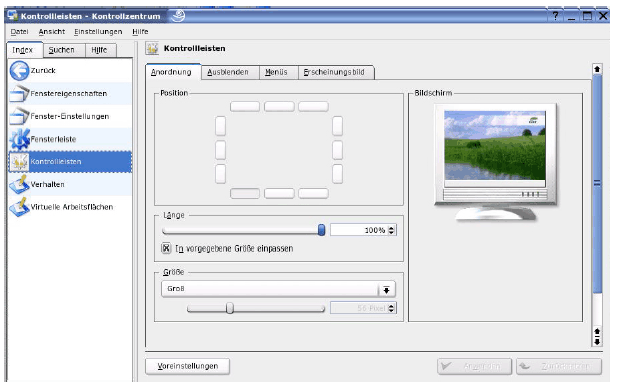Open the Verhalten settings icon
Viewport: 621px width, 391px height.
click(19, 184)
